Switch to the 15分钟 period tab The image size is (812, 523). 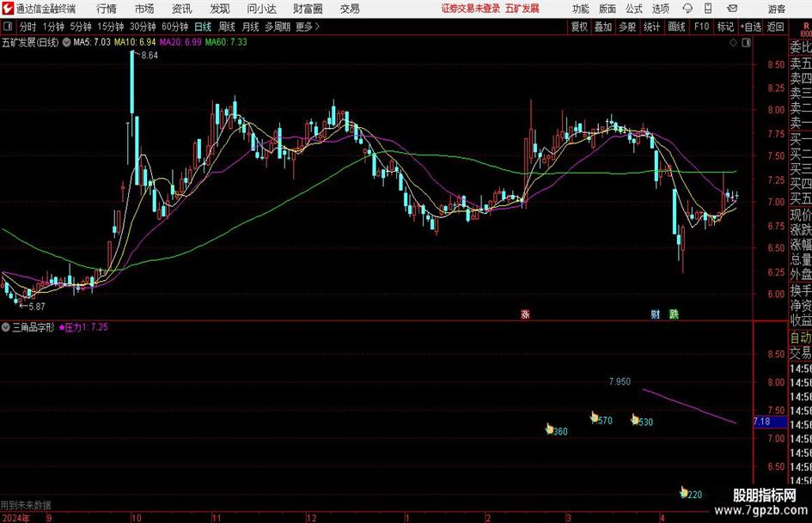click(111, 27)
